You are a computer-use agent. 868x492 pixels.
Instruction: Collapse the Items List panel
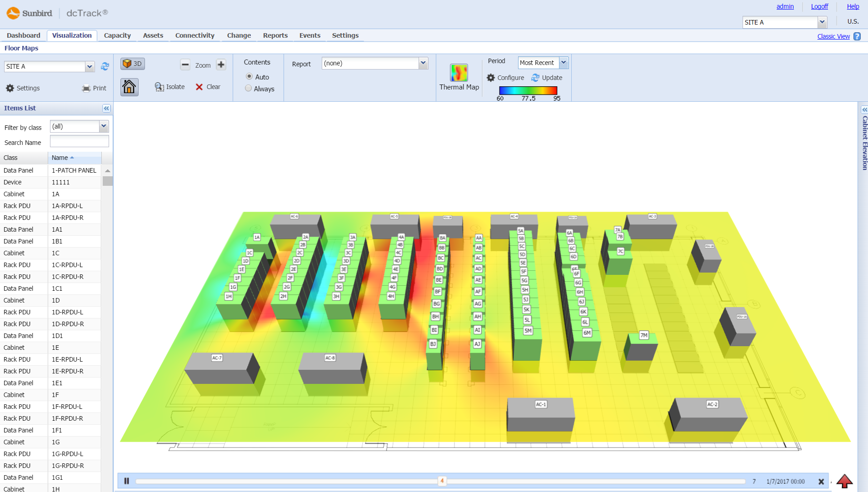pos(106,108)
